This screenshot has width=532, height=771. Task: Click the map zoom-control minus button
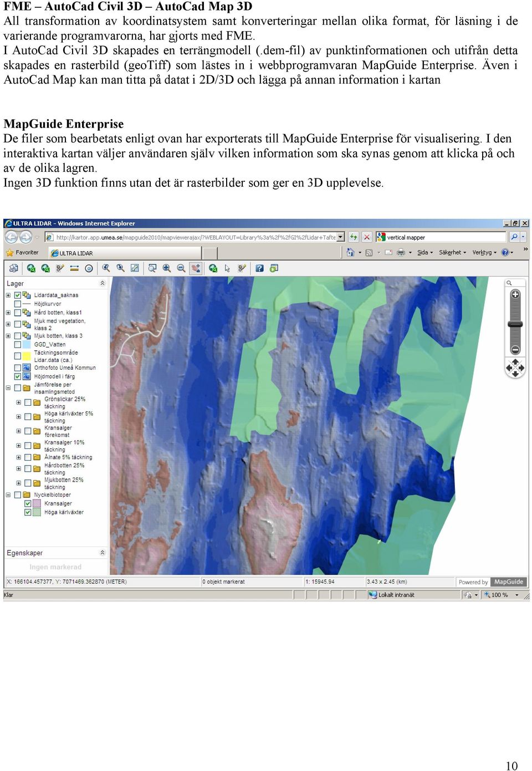point(515,350)
